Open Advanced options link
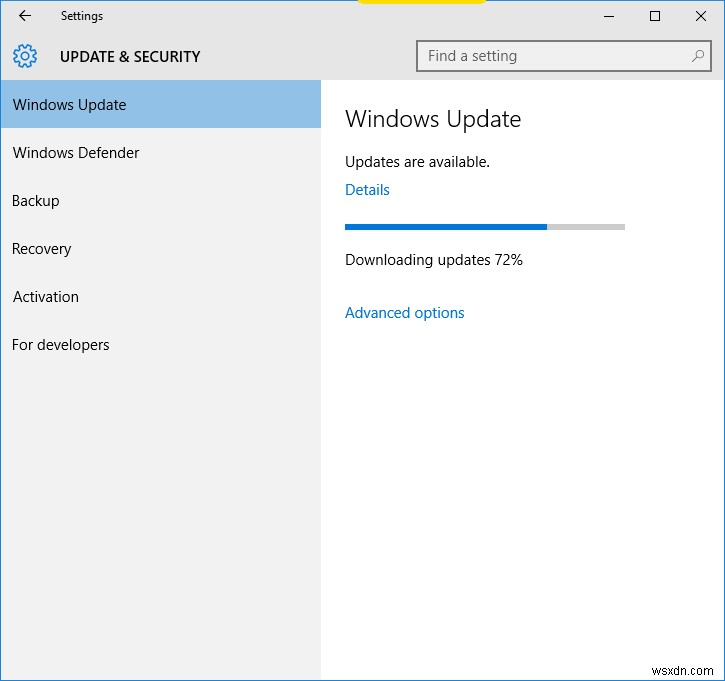The image size is (725, 681). tap(405, 313)
